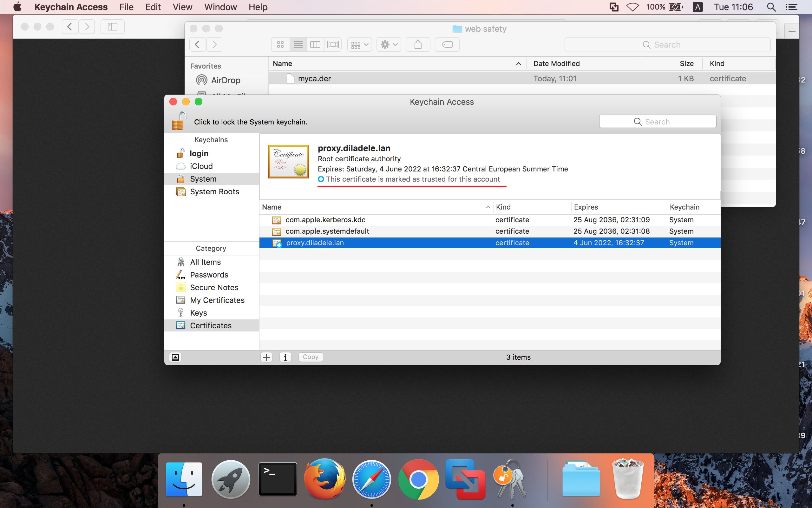The width and height of the screenshot is (812, 508).
Task: Sort Finder files by Name column
Action: (x=397, y=63)
